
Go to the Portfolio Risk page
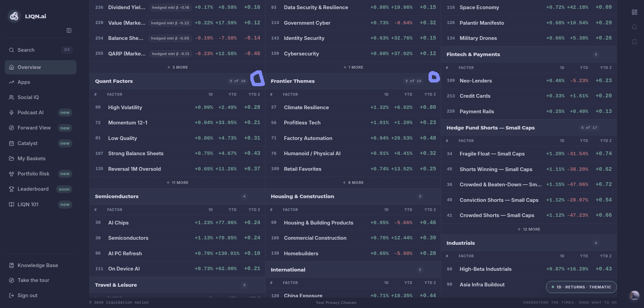(x=41, y=174)
